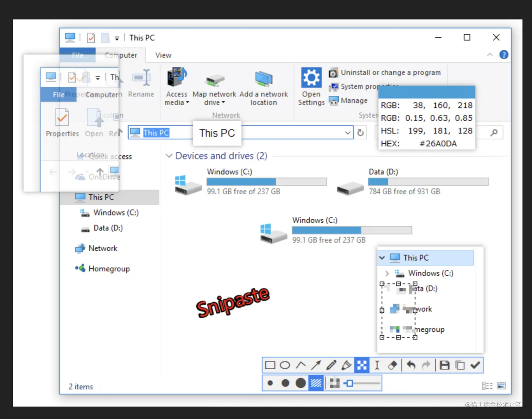Redo the annotation step
This screenshot has width=532, height=419.
(x=426, y=365)
